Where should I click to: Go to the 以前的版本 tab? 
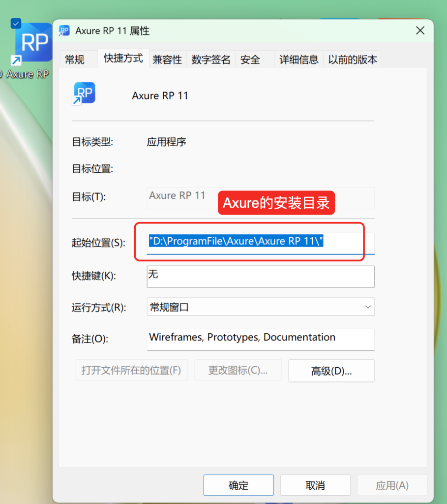pos(353,60)
